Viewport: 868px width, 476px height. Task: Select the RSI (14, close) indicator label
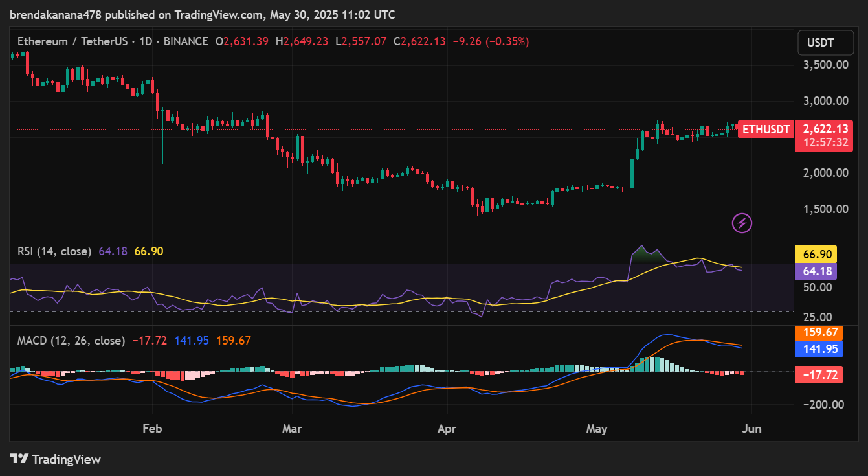point(54,251)
